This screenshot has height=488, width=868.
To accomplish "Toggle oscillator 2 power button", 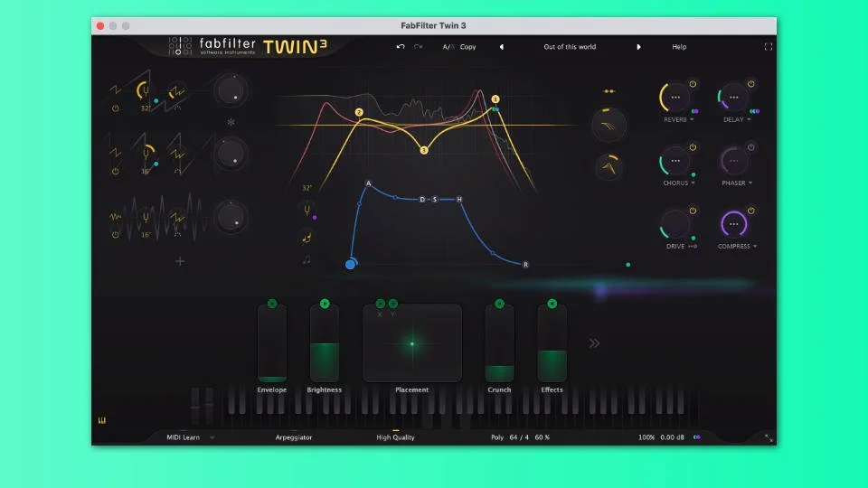I will tap(115, 172).
